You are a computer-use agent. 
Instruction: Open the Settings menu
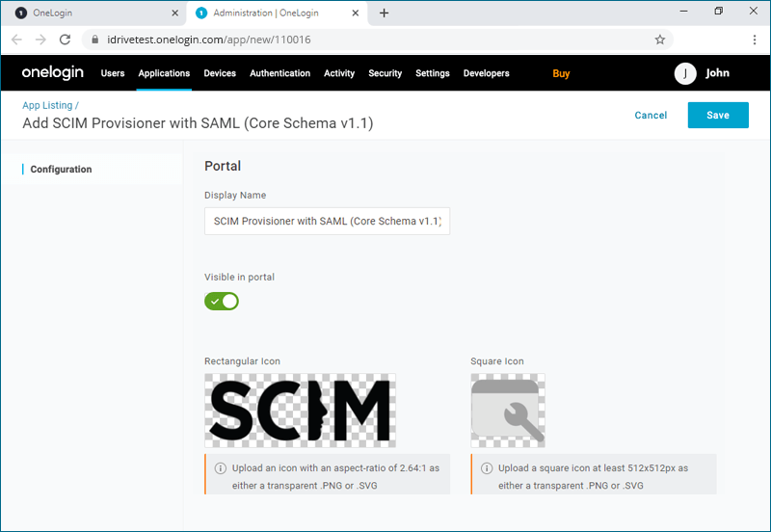pyautogui.click(x=433, y=73)
